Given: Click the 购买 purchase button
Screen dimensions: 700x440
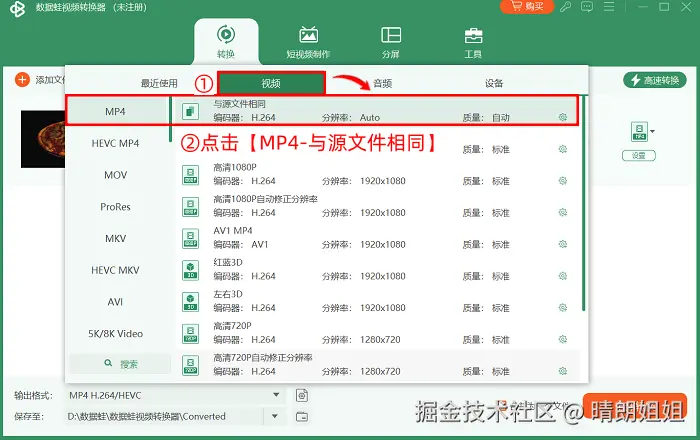Looking at the screenshot, I should coord(527,7).
